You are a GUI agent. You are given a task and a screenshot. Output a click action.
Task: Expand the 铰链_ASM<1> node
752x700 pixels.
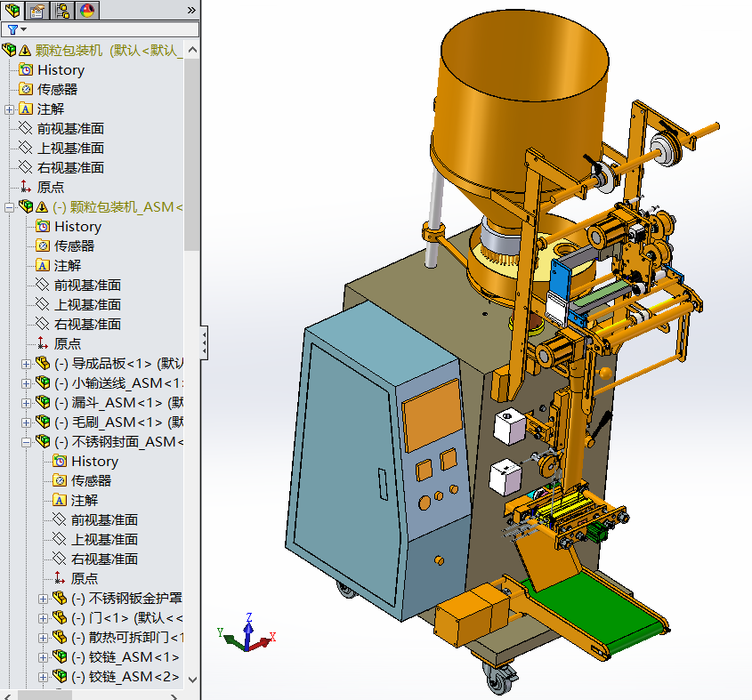(44, 657)
